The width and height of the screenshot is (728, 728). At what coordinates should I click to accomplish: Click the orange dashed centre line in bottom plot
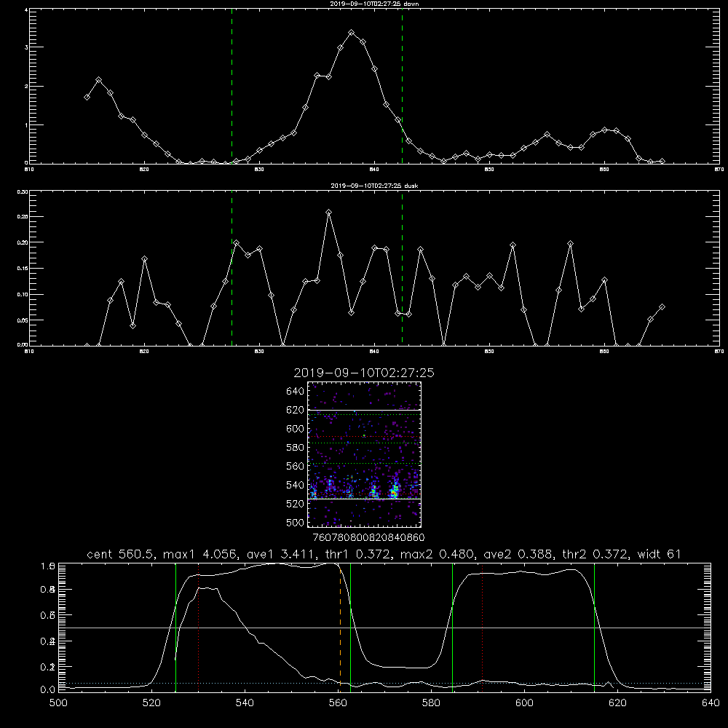[x=340, y=627]
